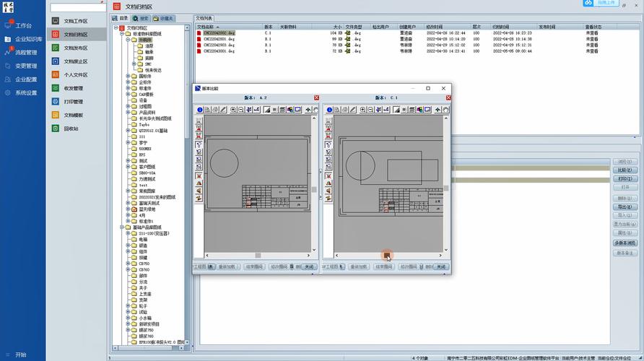Image resolution: width=644 pixels, height=361 pixels.
Task: Open 回收站 recycle bin in sidebar
Action: point(70,129)
